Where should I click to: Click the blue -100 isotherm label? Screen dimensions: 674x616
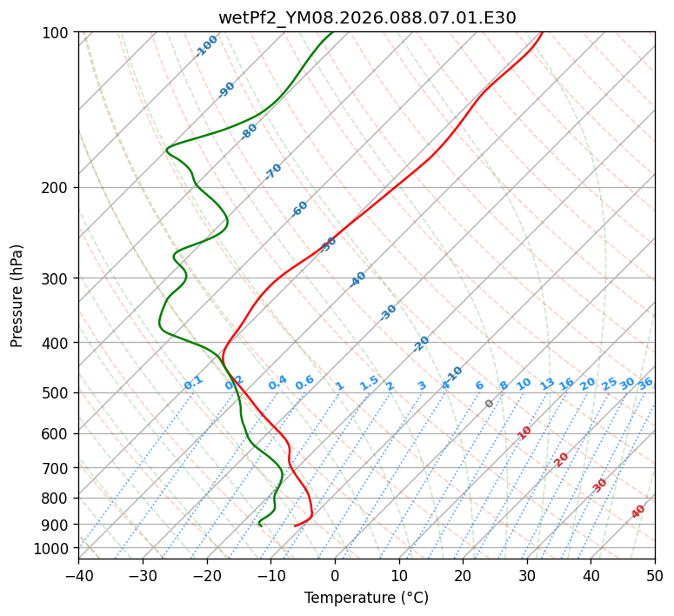tap(206, 46)
